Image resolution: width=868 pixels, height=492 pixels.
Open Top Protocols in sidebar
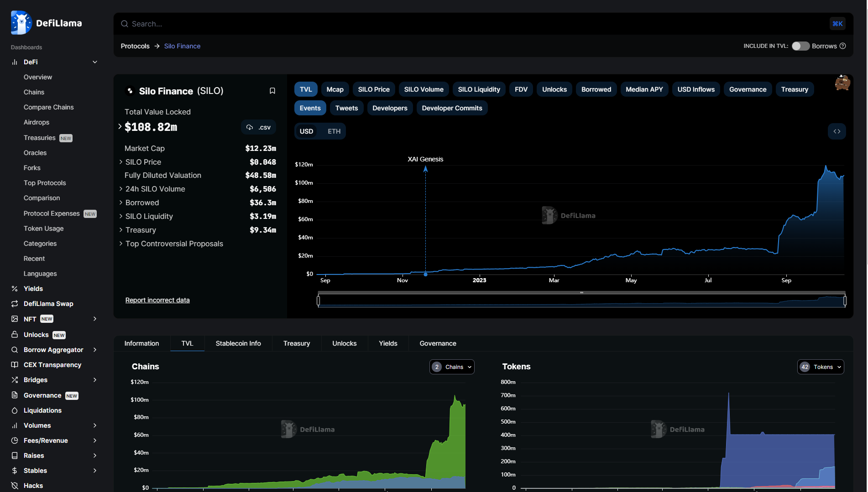pos(45,183)
